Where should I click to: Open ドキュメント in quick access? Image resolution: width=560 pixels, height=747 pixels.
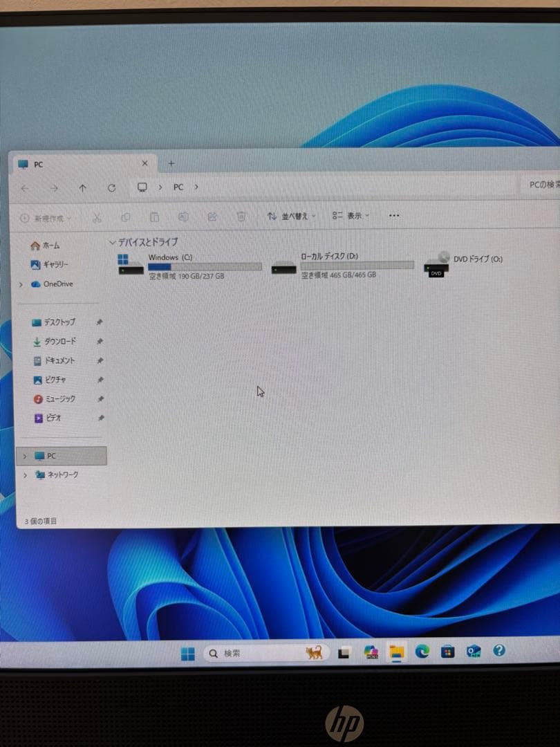(x=54, y=360)
